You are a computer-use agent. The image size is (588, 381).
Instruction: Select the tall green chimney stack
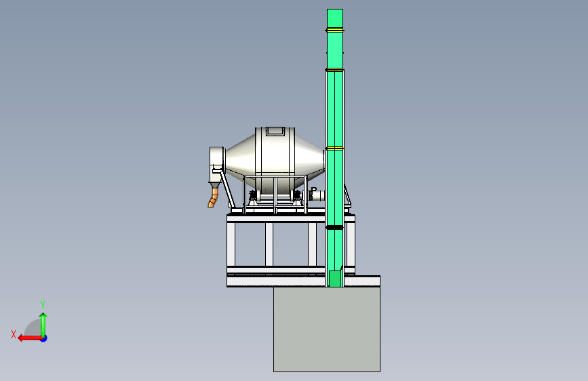pos(335,148)
